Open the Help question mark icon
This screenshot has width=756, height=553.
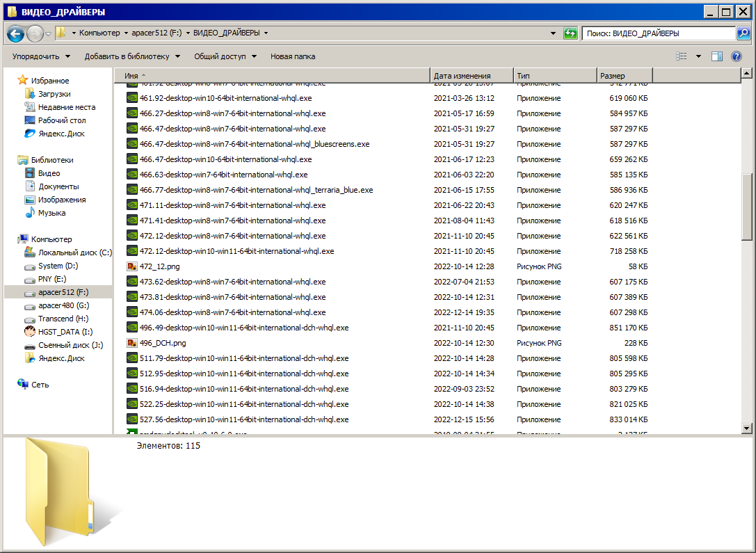(x=737, y=56)
